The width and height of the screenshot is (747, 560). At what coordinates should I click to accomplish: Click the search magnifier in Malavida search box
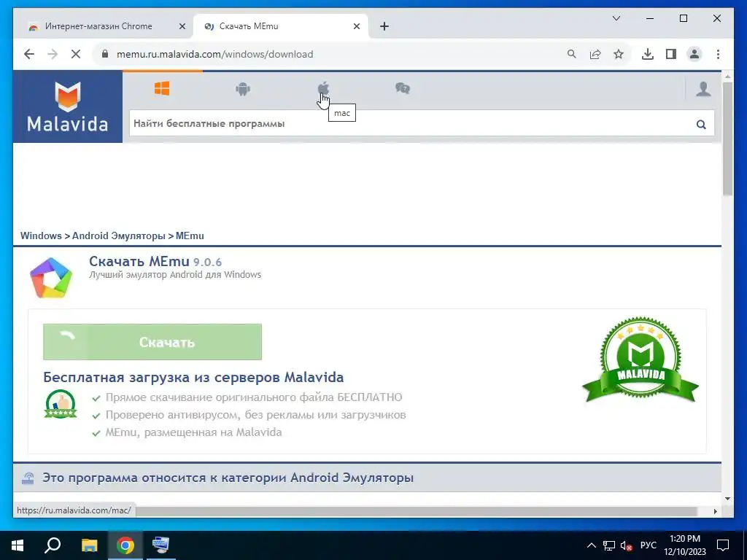click(x=701, y=124)
